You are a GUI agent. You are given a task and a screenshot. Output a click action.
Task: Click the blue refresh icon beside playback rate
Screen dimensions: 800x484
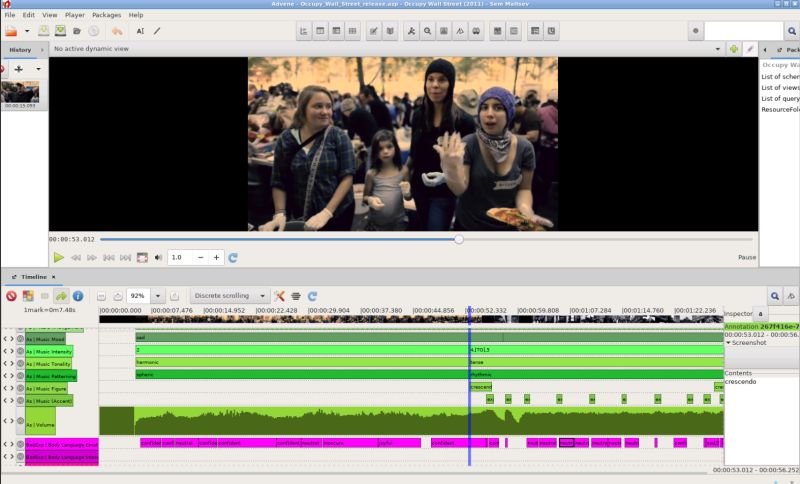click(x=233, y=258)
